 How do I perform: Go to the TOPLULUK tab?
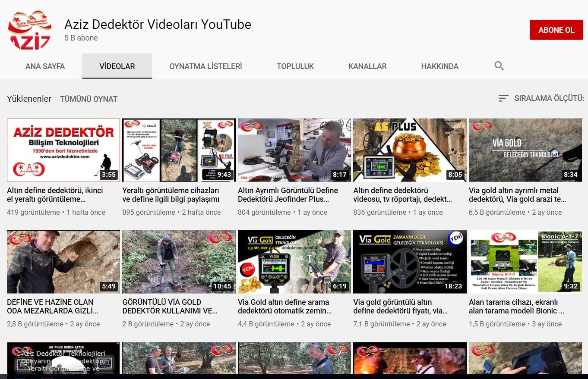pyautogui.click(x=295, y=66)
